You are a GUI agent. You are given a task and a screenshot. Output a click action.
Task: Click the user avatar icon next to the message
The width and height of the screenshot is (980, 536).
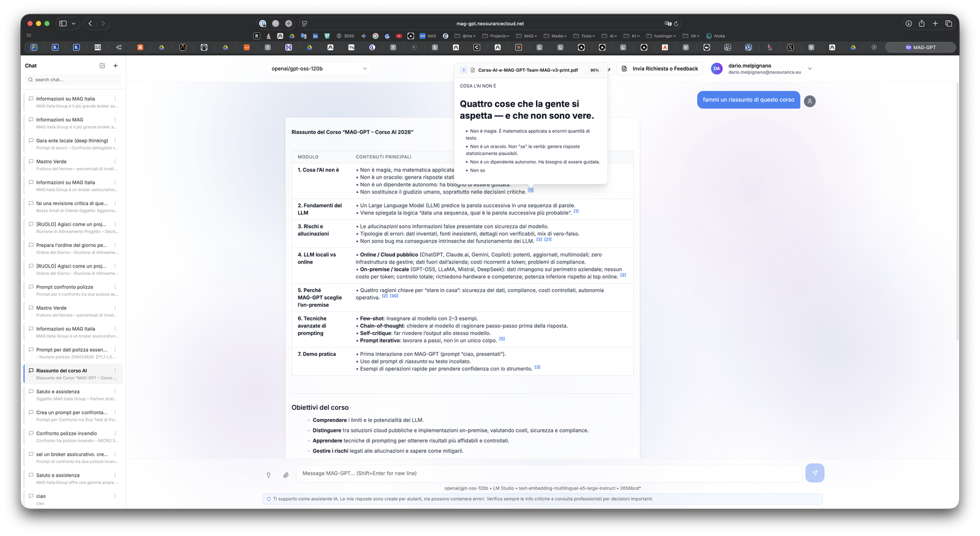(x=810, y=101)
